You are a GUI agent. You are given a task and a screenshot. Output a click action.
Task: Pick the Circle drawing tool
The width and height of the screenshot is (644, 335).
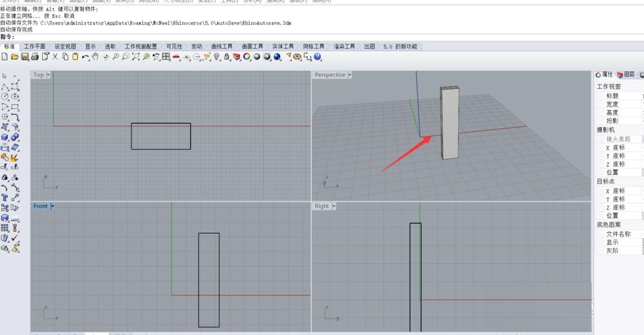point(5,97)
